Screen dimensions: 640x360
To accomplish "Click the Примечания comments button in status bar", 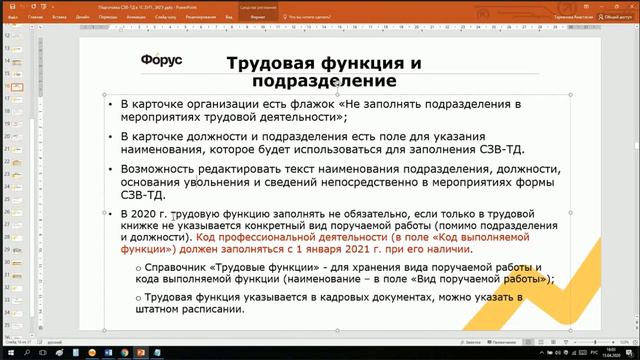I will tap(502, 342).
